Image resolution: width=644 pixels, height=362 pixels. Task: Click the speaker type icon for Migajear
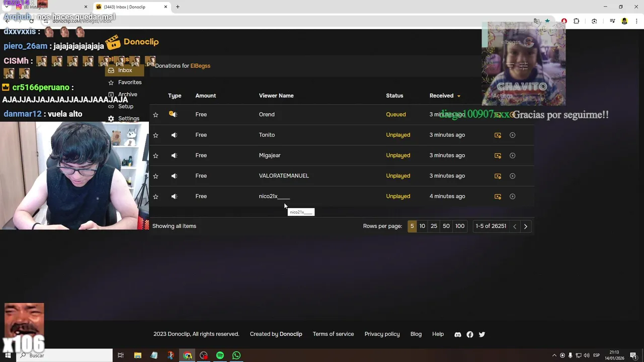pos(174,155)
